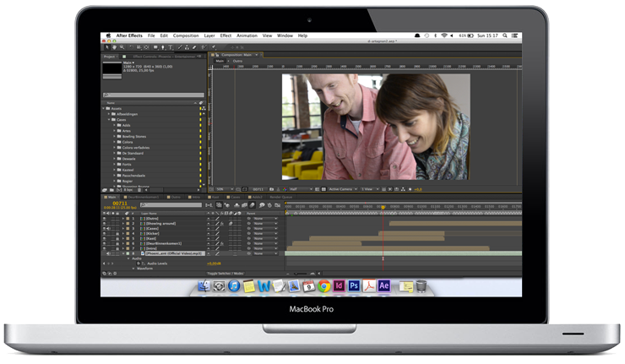Click the Project panel search field
This screenshot has height=364, width=625.
click(x=154, y=95)
